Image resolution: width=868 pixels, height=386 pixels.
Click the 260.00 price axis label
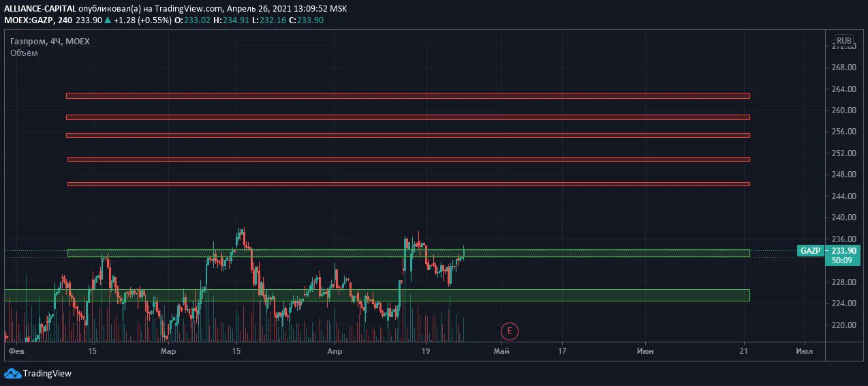(843, 110)
